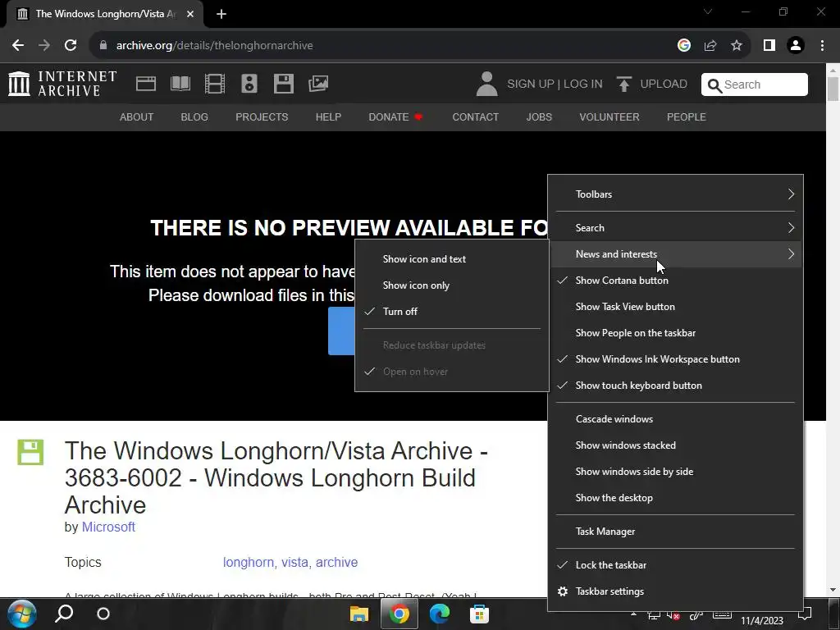Click the 11/4/2023 date in the taskbar
Image resolution: width=840 pixels, height=630 pixels.
tap(762, 621)
